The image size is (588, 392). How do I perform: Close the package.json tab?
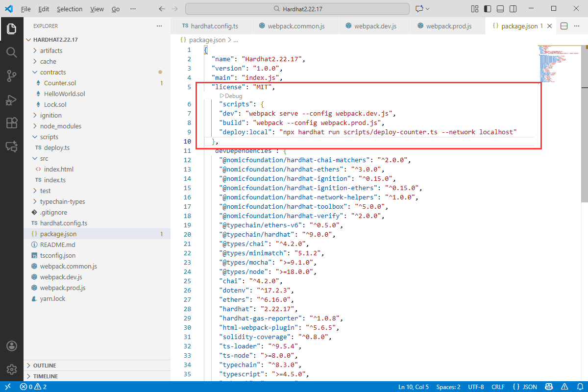tap(549, 26)
